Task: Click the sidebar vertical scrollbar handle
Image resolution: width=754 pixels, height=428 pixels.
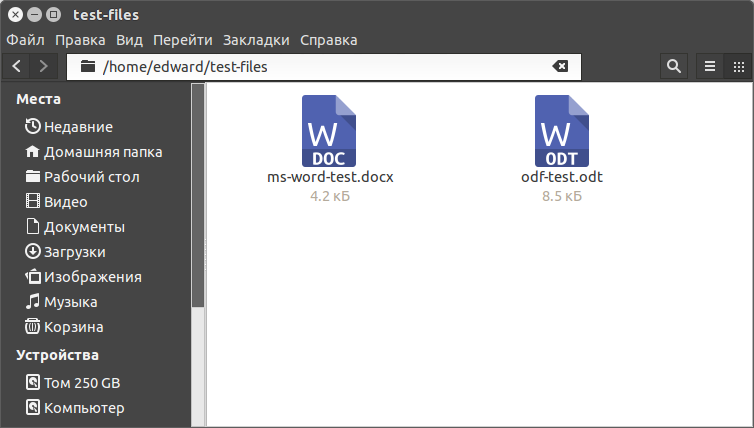Action: click(198, 195)
